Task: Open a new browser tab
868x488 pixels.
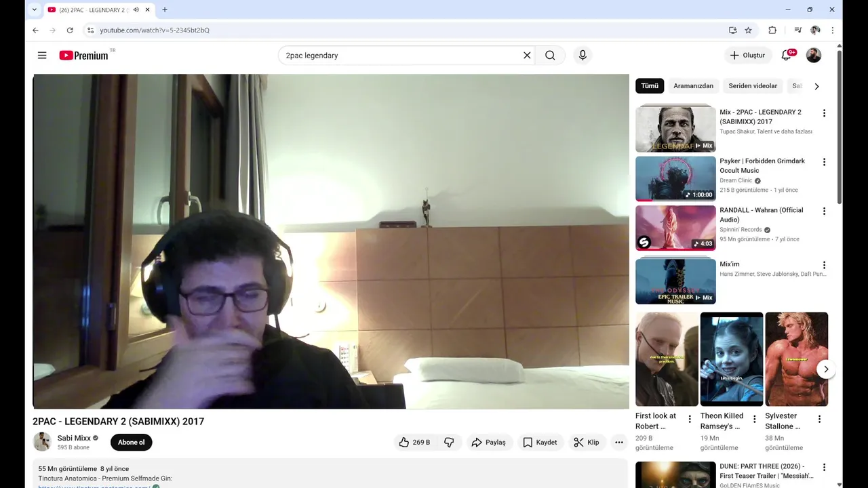Action: (165, 9)
